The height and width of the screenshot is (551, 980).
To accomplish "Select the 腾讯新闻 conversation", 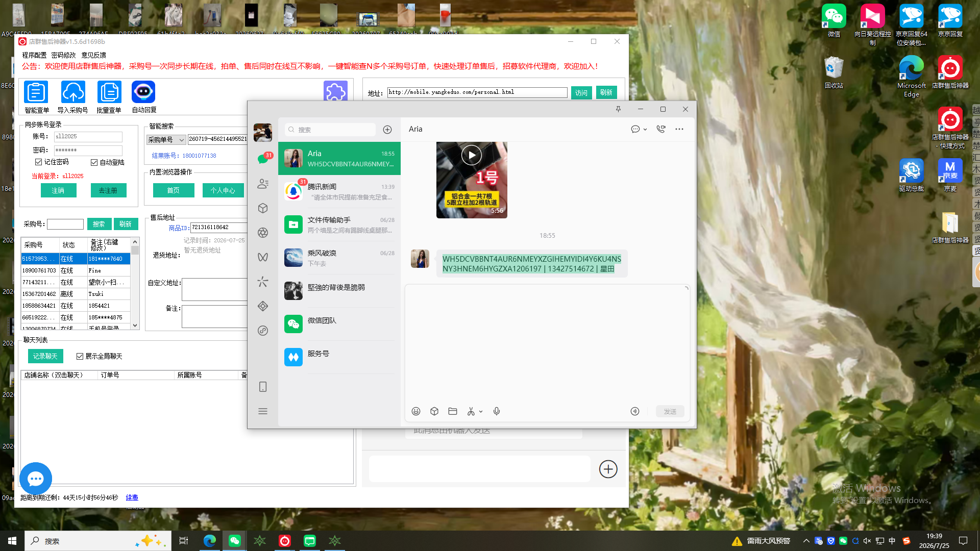I will pos(339,191).
